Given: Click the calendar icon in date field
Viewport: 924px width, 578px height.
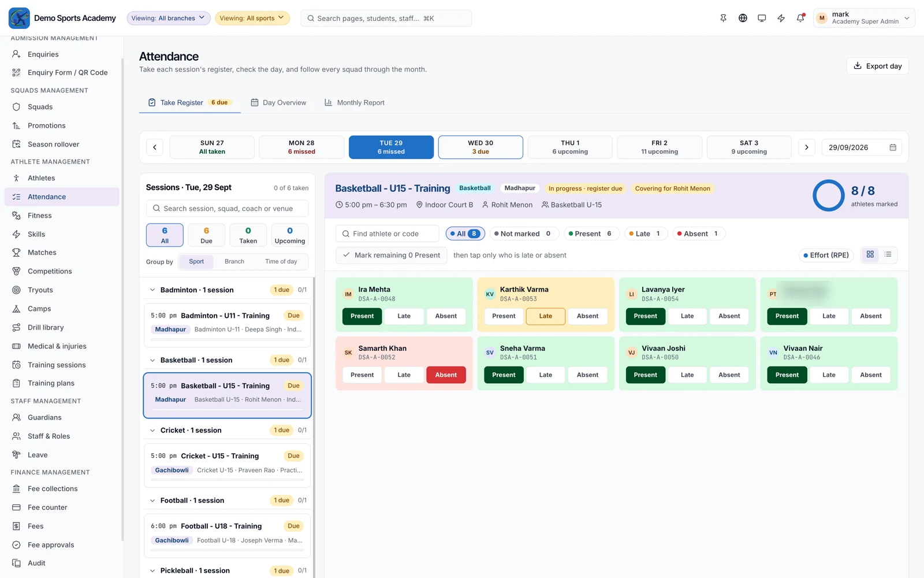Looking at the screenshot, I should click(x=893, y=147).
